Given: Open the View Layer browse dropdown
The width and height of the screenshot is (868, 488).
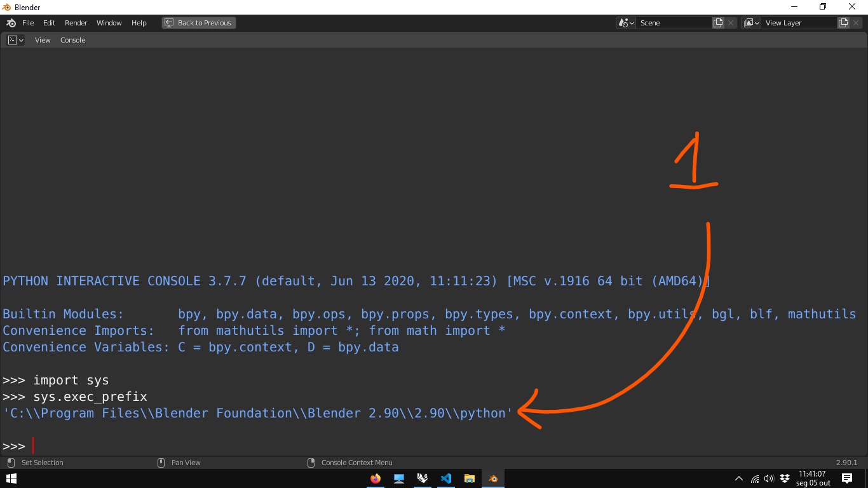Looking at the screenshot, I should [x=751, y=23].
